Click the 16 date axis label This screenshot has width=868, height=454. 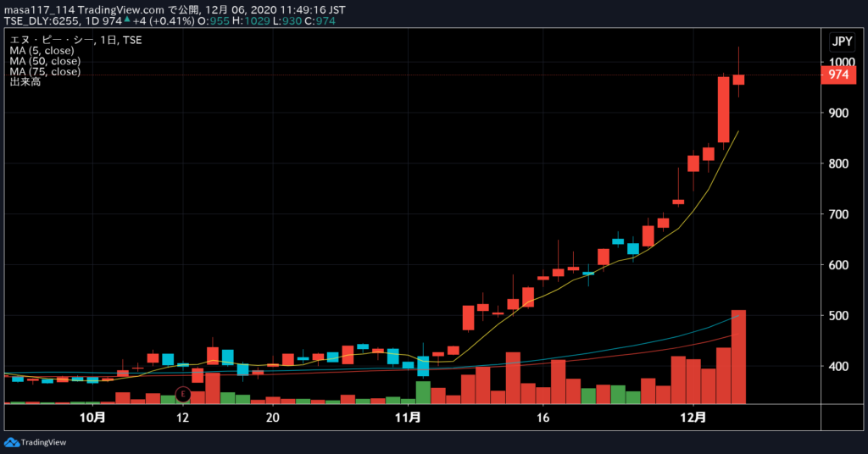tap(543, 418)
